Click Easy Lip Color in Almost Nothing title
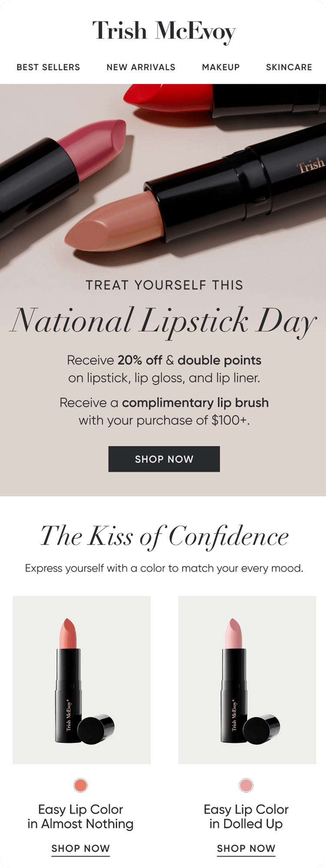The height and width of the screenshot is (868, 326). tap(80, 816)
